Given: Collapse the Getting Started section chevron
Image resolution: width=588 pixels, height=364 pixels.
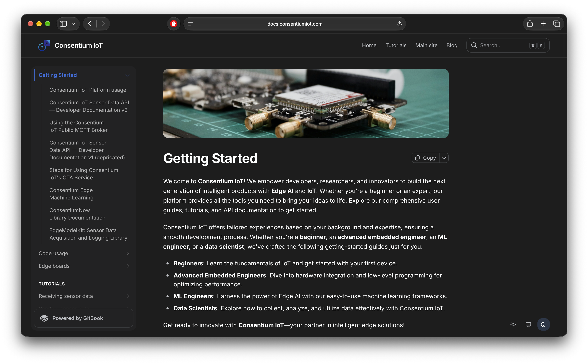Looking at the screenshot, I should click(127, 75).
